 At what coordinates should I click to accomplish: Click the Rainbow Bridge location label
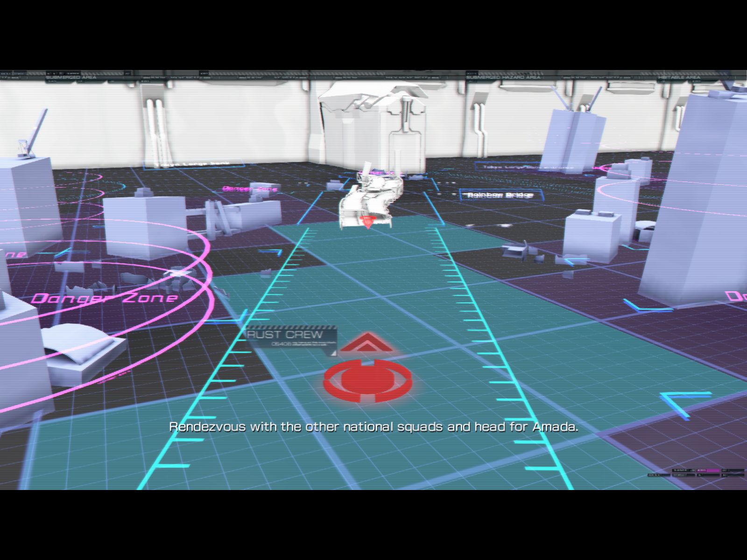click(501, 195)
